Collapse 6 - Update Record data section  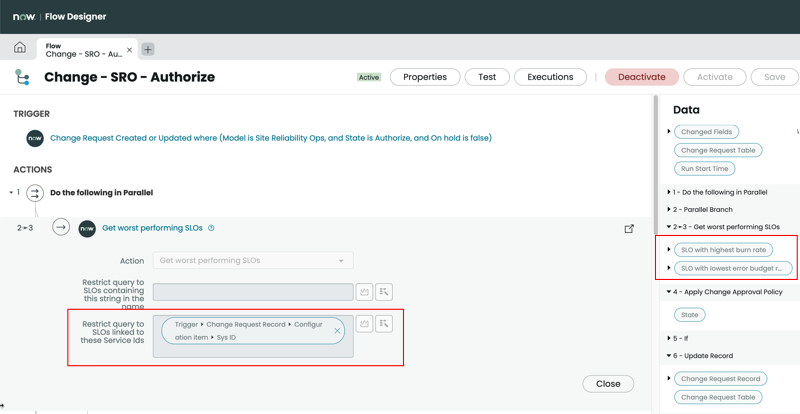point(669,355)
